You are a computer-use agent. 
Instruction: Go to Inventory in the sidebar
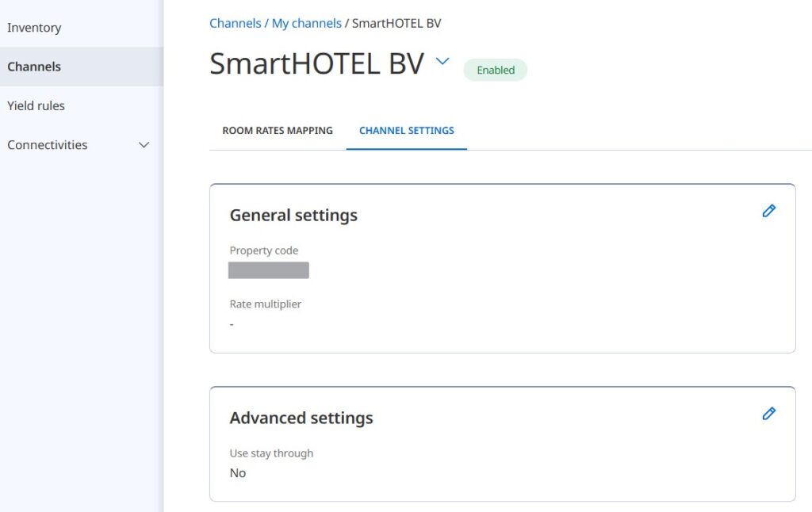[34, 28]
